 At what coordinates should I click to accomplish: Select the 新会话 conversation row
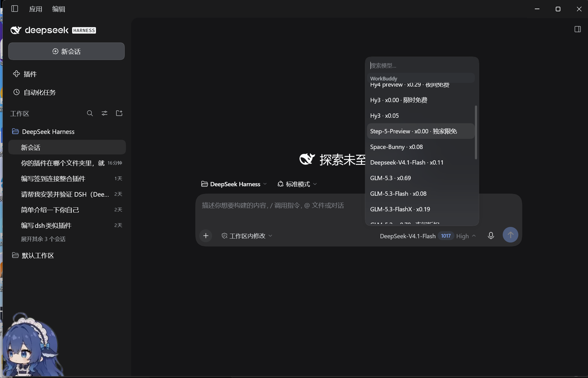[67, 147]
